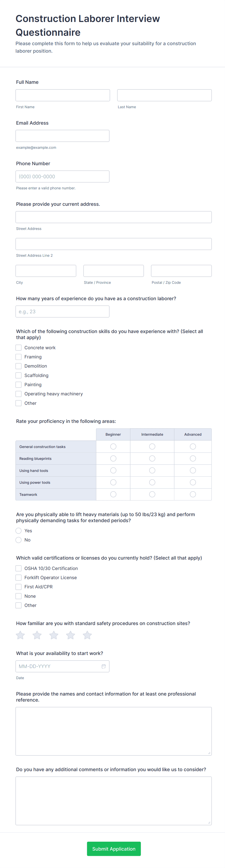Image resolution: width=225 pixels, height=868 pixels.
Task: Select the third star rating
Action: (54, 635)
